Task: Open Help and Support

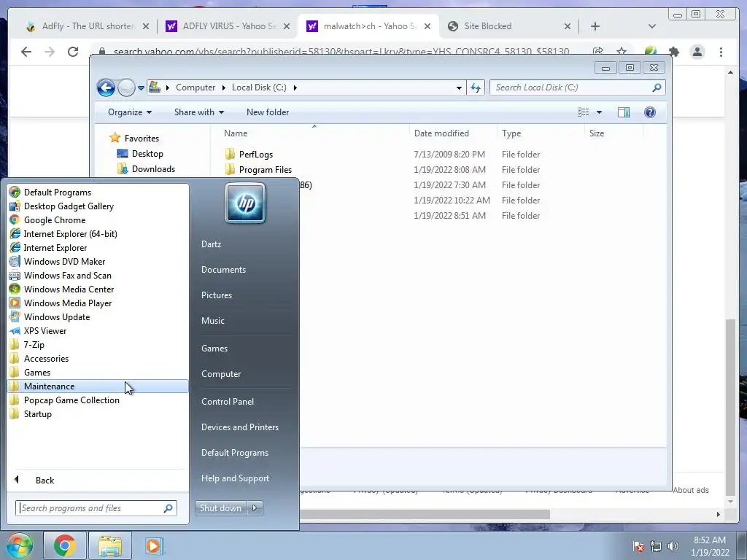Action: (x=235, y=478)
